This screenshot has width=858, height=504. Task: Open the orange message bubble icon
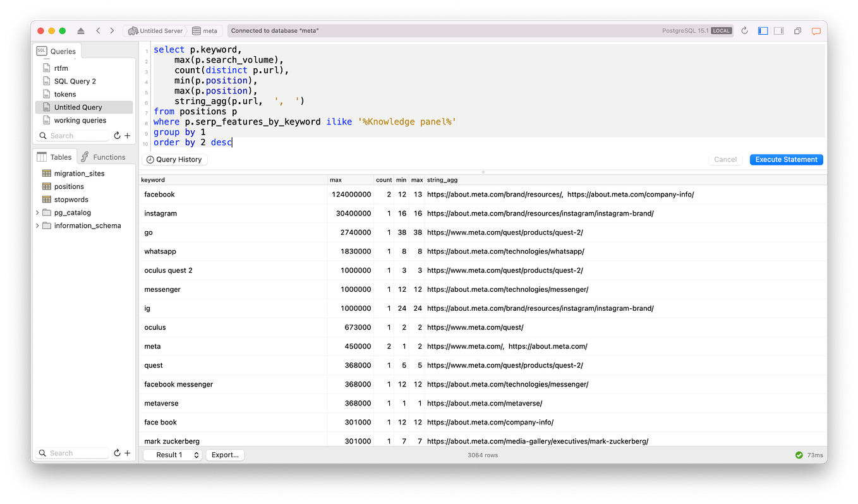tap(816, 31)
